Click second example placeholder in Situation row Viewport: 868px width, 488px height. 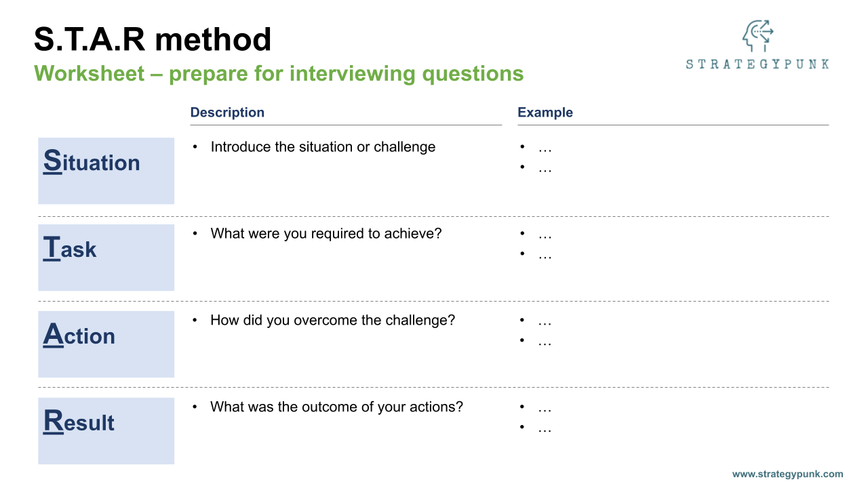point(545,168)
